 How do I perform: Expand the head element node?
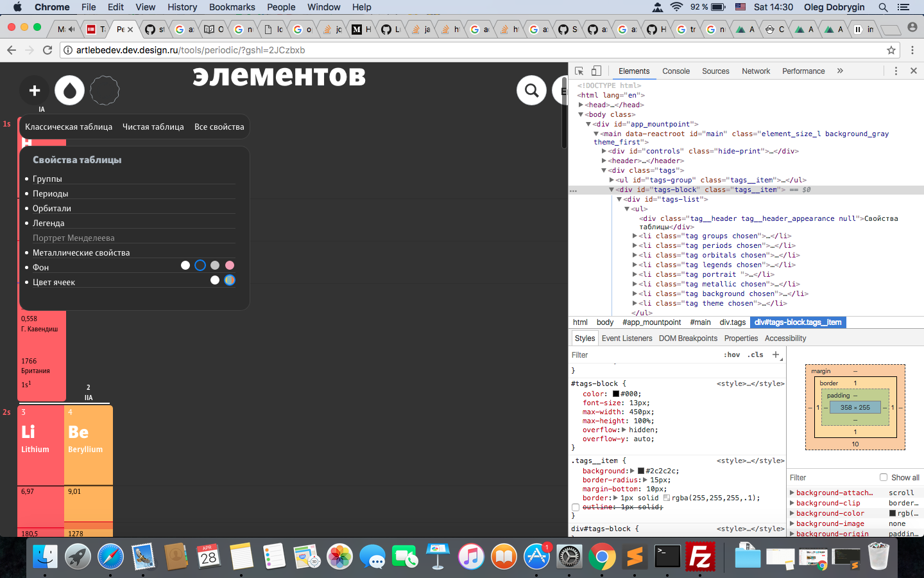coord(581,105)
